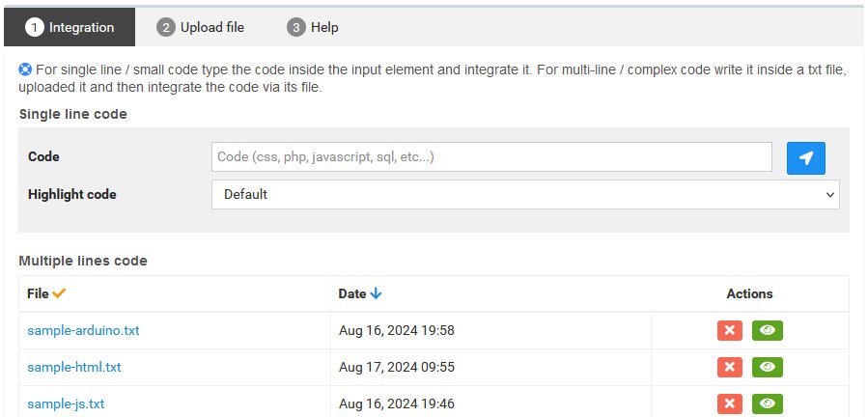Preview sample-html.txt with green eye
The width and height of the screenshot is (868, 417).
coord(767,367)
